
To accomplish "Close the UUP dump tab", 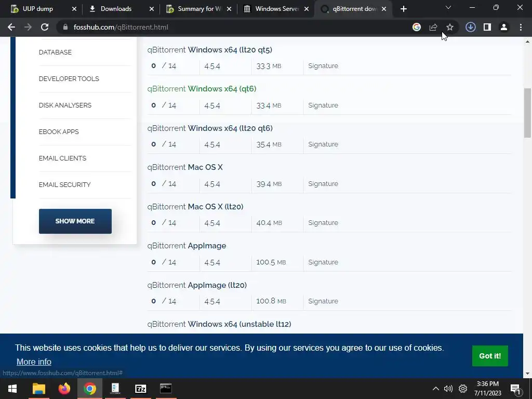I will (74, 9).
